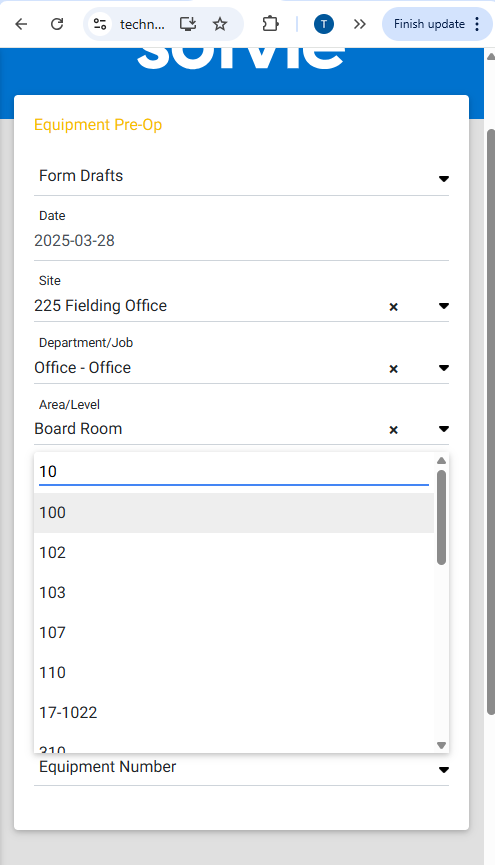Select option 107 from the list

click(x=234, y=633)
